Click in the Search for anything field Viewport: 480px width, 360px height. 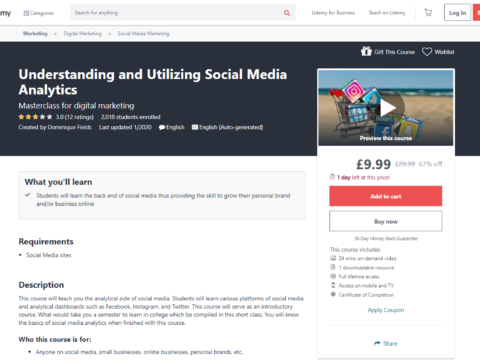[x=177, y=13]
